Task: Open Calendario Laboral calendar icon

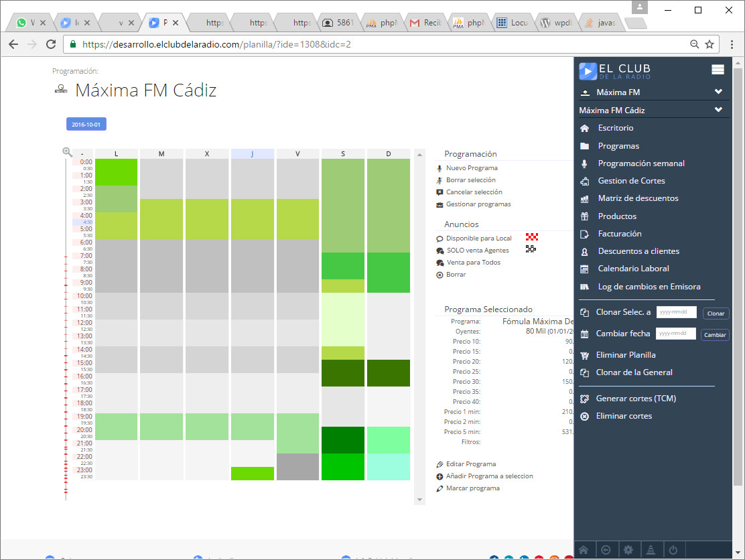Action: (584, 269)
